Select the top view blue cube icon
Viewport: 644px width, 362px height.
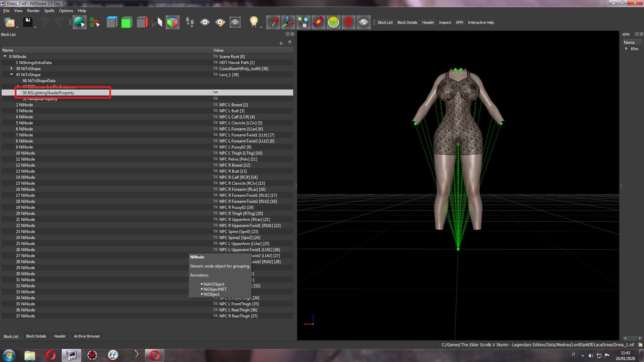coord(112,22)
